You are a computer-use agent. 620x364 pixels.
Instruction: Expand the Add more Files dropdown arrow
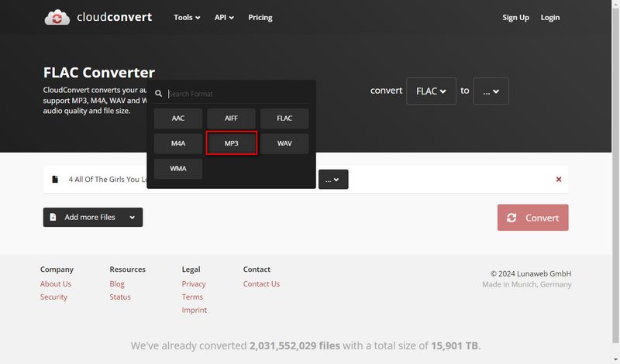pos(132,218)
